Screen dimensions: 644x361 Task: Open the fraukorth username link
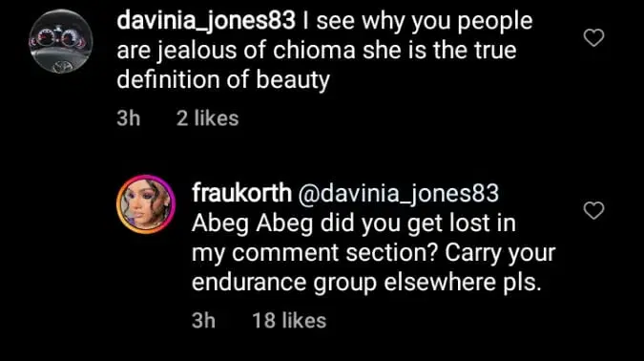click(x=241, y=193)
